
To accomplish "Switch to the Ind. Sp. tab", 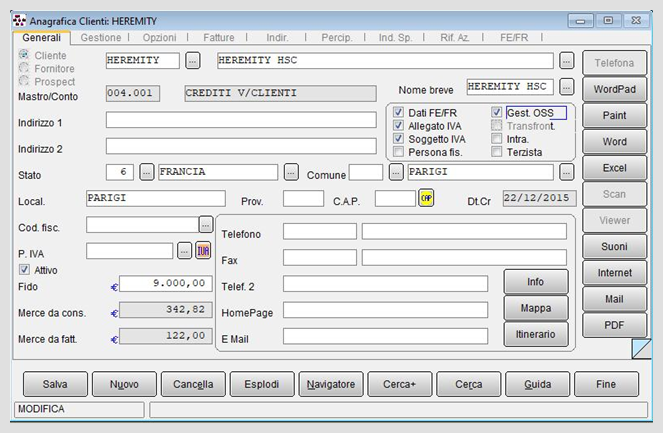I will (x=395, y=38).
